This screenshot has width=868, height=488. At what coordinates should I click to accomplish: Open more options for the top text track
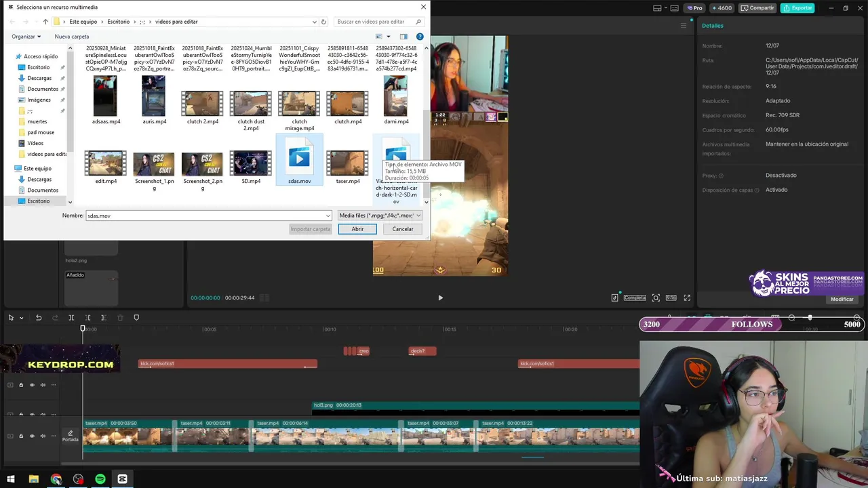pyautogui.click(x=53, y=385)
